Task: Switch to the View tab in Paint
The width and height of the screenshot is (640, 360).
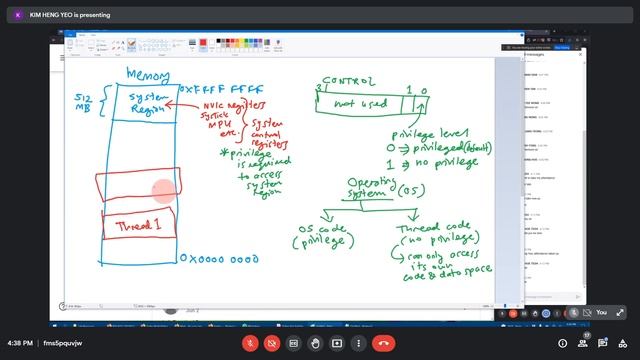Action: pos(93,35)
